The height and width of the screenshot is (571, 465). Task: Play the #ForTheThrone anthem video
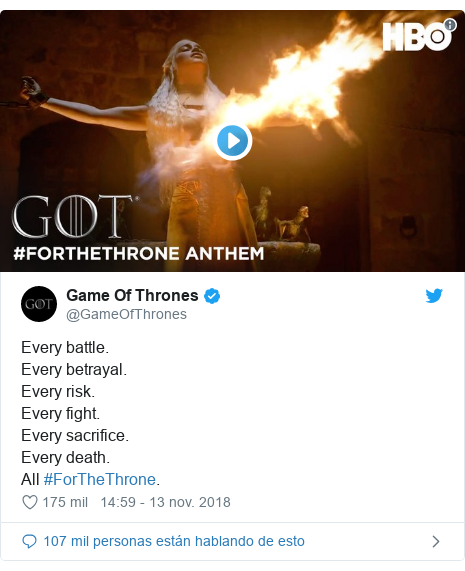pyautogui.click(x=232, y=141)
